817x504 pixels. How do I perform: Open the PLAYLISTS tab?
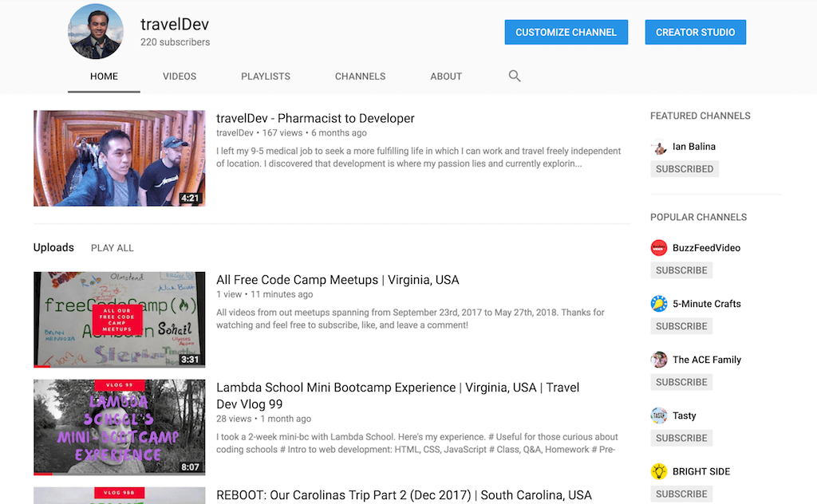265,77
